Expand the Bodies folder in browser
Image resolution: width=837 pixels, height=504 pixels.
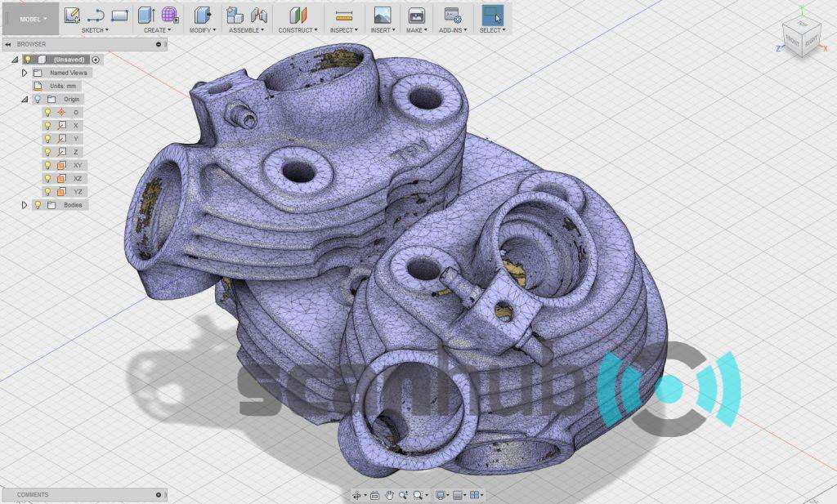25,205
